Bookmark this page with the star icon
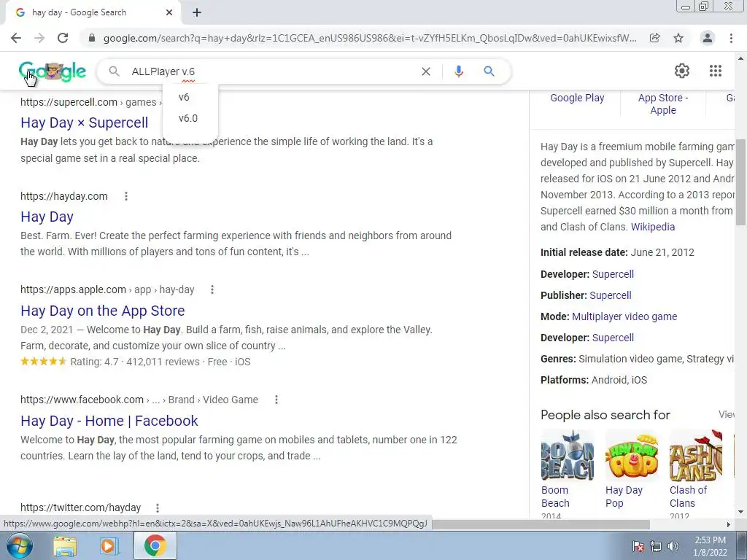 (x=678, y=38)
